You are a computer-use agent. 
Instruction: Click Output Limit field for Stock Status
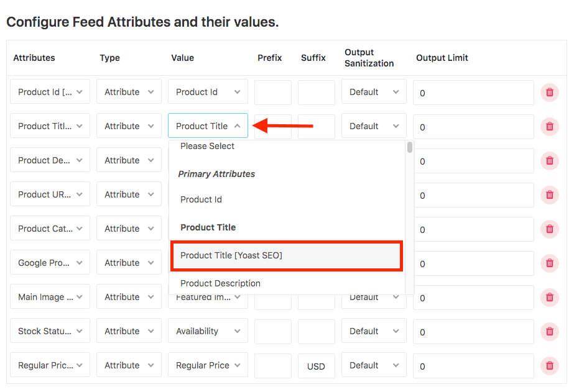(x=473, y=332)
